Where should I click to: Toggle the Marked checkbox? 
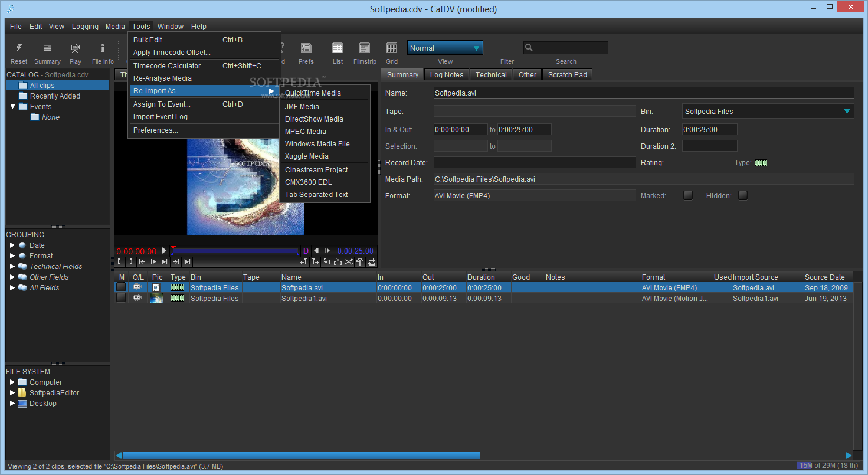click(x=688, y=195)
